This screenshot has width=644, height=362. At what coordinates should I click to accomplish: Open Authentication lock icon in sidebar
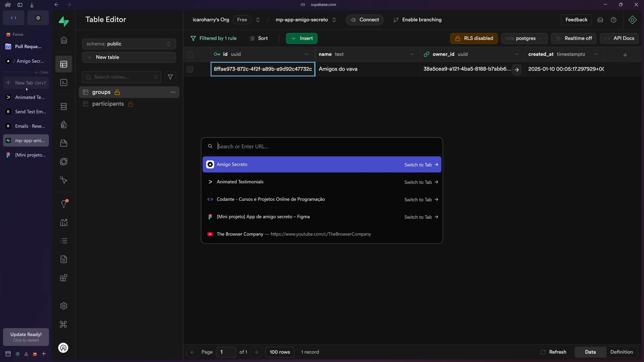click(64, 125)
